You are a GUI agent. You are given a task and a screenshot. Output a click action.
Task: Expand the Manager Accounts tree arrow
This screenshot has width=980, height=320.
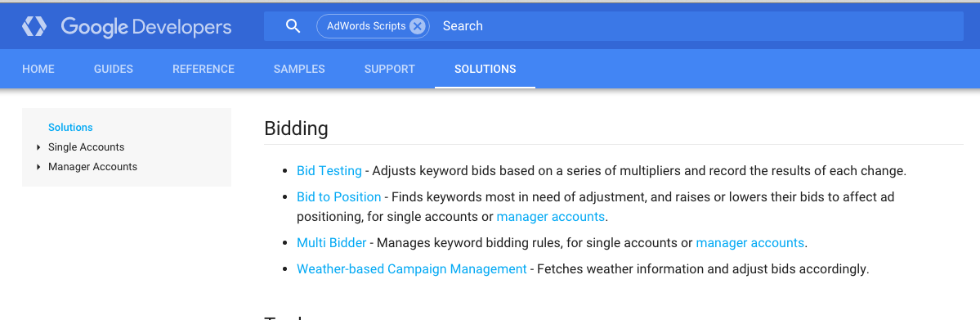pos(38,167)
